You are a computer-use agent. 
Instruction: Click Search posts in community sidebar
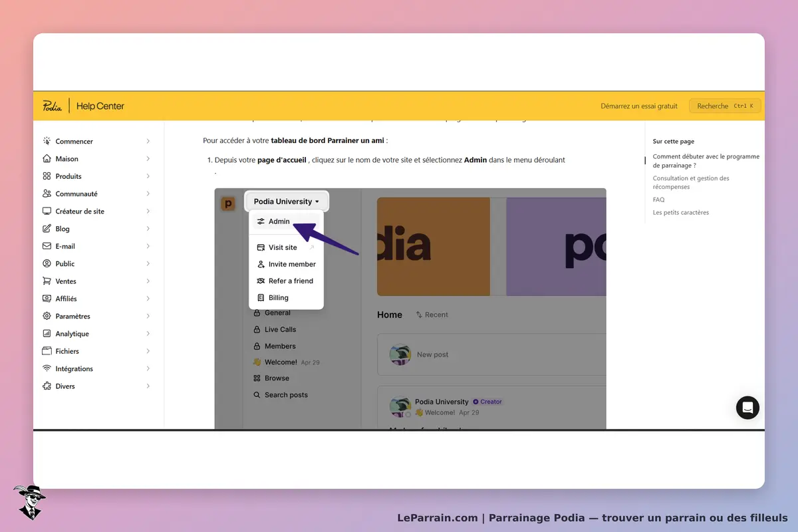pos(280,395)
